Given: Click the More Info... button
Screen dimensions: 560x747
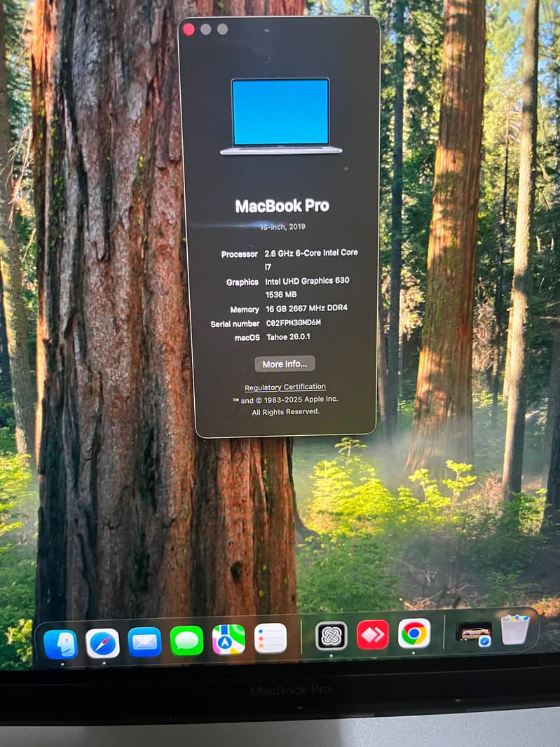Looking at the screenshot, I should tap(285, 364).
